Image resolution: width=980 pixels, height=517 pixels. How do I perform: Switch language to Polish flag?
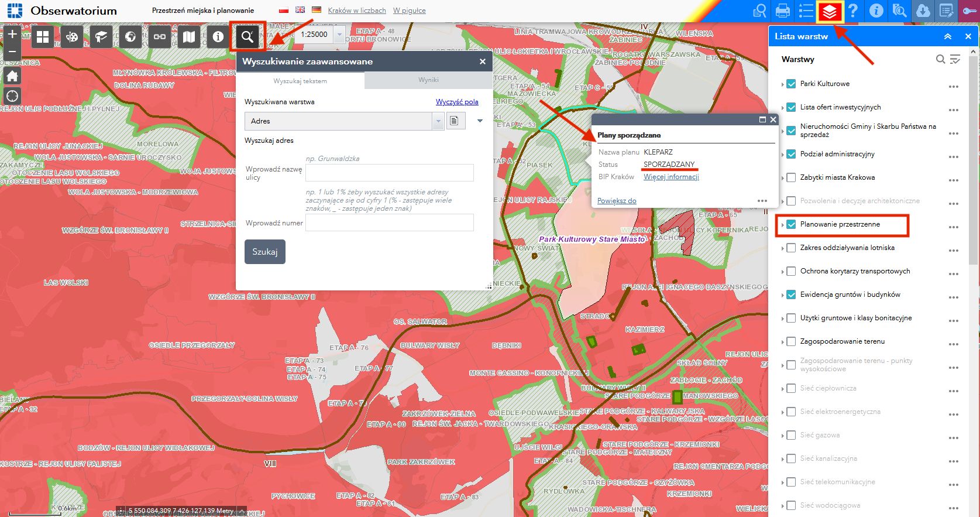(284, 10)
